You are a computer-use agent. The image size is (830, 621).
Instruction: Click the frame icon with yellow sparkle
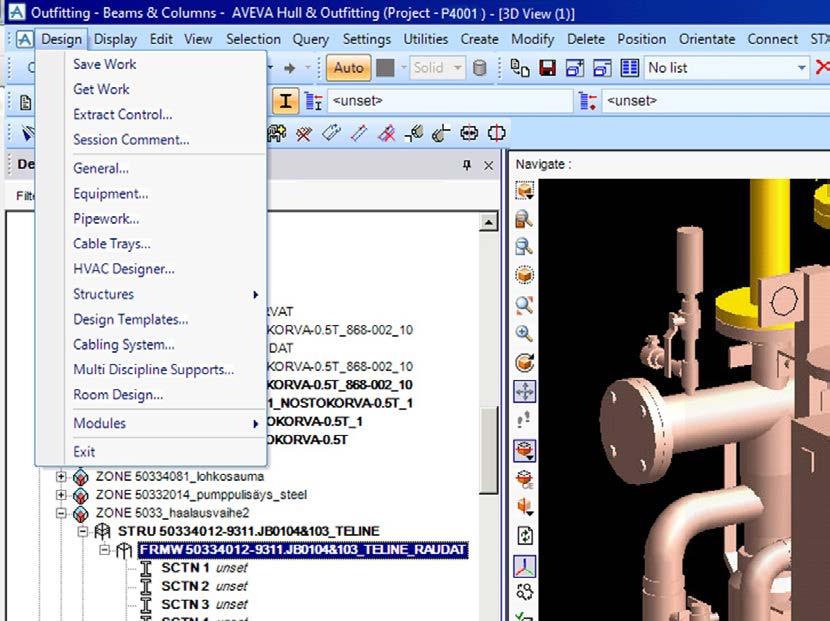click(276, 133)
